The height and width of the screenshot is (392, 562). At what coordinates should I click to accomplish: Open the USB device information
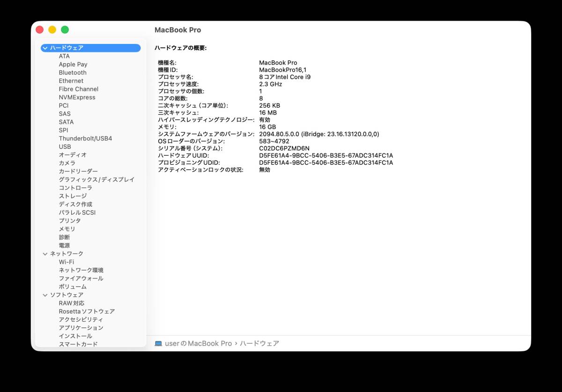64,146
